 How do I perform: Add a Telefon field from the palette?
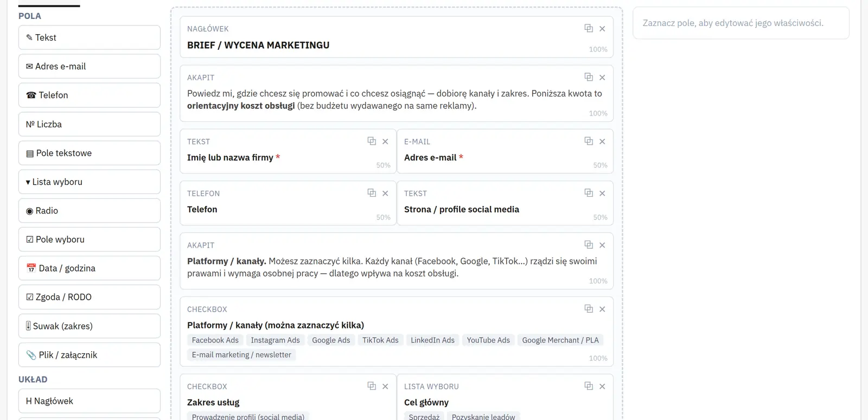[90, 95]
